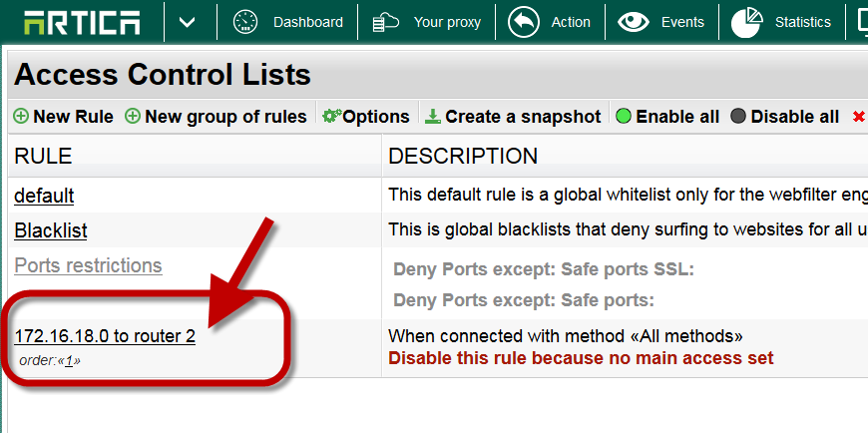Image resolution: width=868 pixels, height=433 pixels.
Task: Open the Events menu
Action: click(682, 23)
